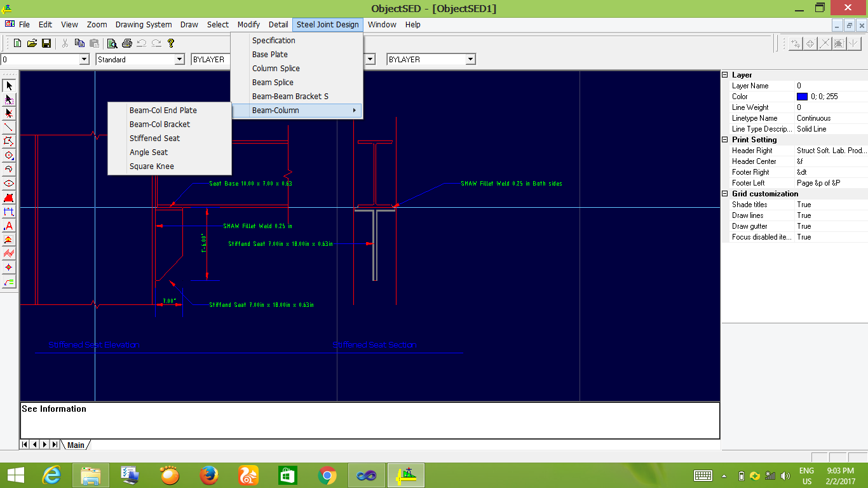Select Angle Seat submenu item
This screenshot has width=868, height=488.
pos(170,152)
